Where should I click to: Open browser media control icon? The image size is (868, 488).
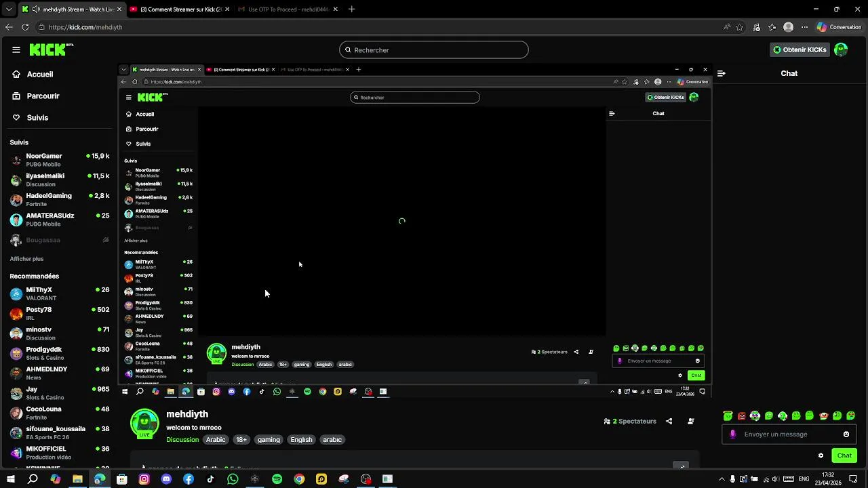757,27
